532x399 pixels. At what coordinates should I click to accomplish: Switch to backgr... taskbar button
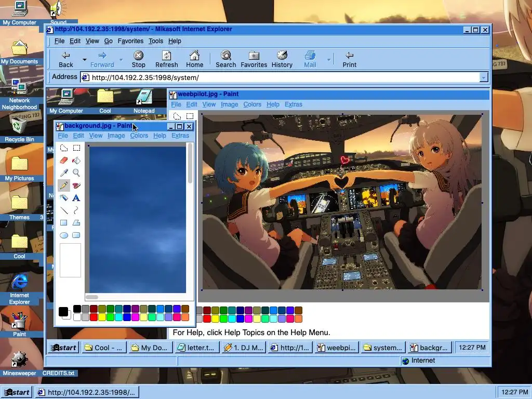pyautogui.click(x=430, y=348)
